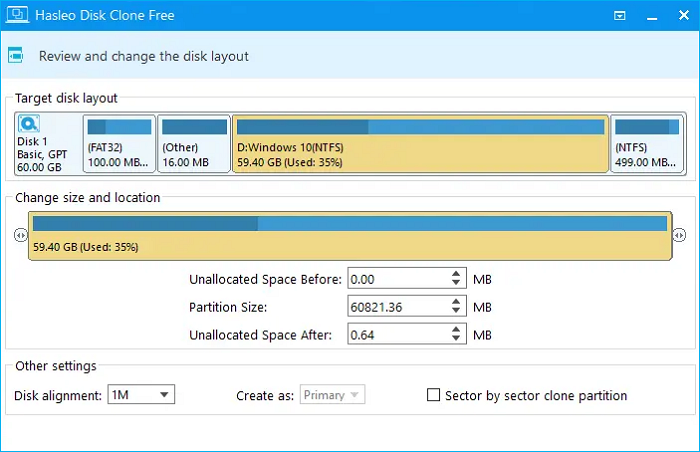Click the Disk 1 Basic, GPT label
The height and width of the screenshot is (452, 700).
tap(42, 154)
